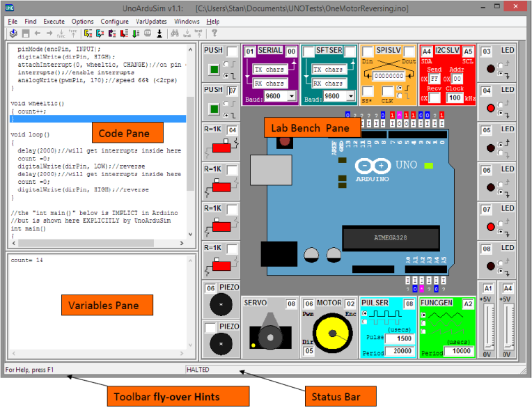Viewport: 532px width, 408px height.
Task: Click the find previous text up icon
Action: (x=199, y=33)
